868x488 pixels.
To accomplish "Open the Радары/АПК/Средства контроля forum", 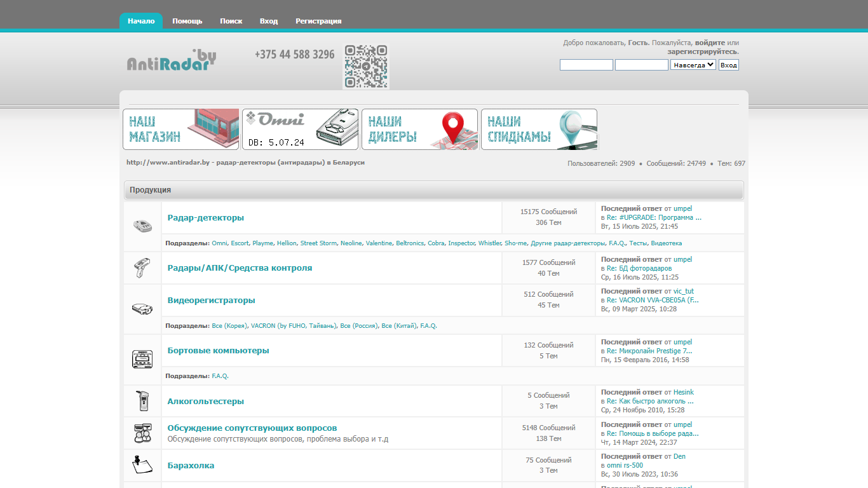I will click(240, 268).
